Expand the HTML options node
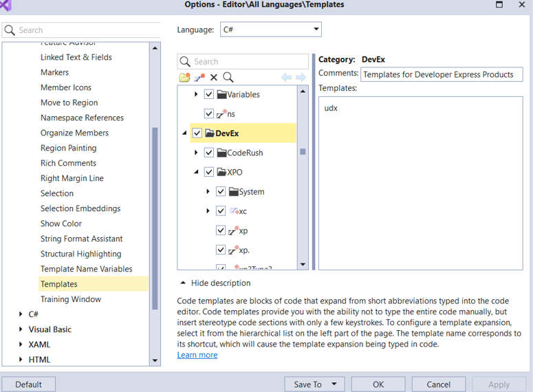This screenshot has width=533, height=392. coord(21,360)
